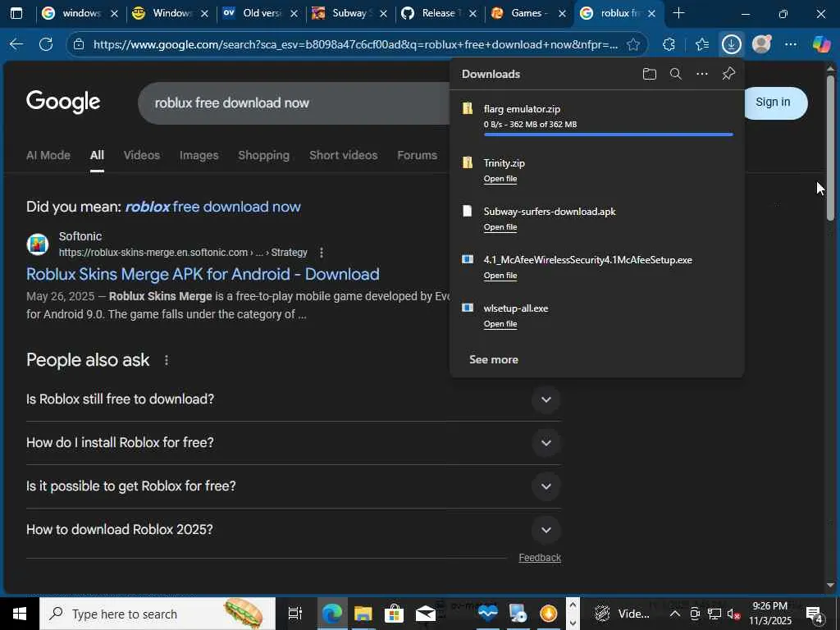Open Windows Start menu
Viewport: 840px width, 630px height.
(20, 614)
